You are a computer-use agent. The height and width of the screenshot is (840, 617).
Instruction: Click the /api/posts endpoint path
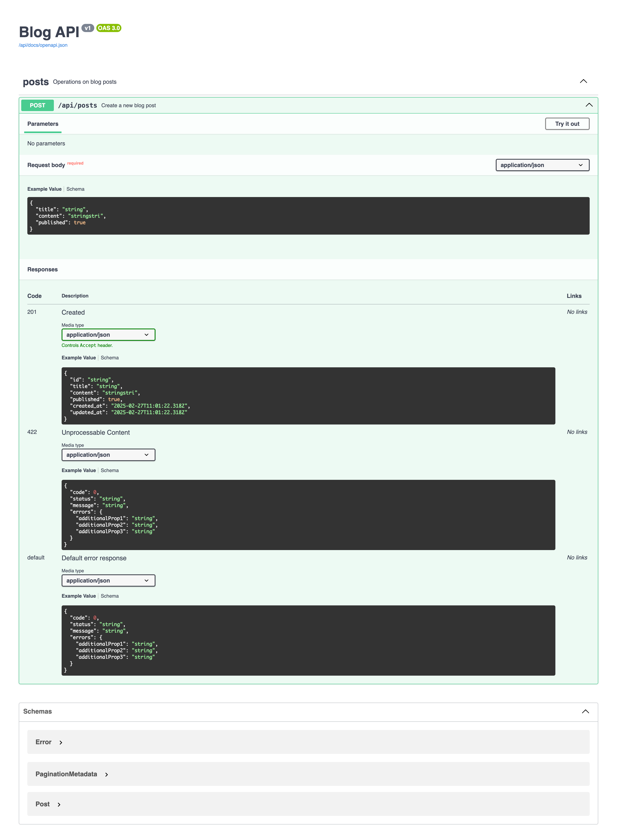tap(77, 105)
